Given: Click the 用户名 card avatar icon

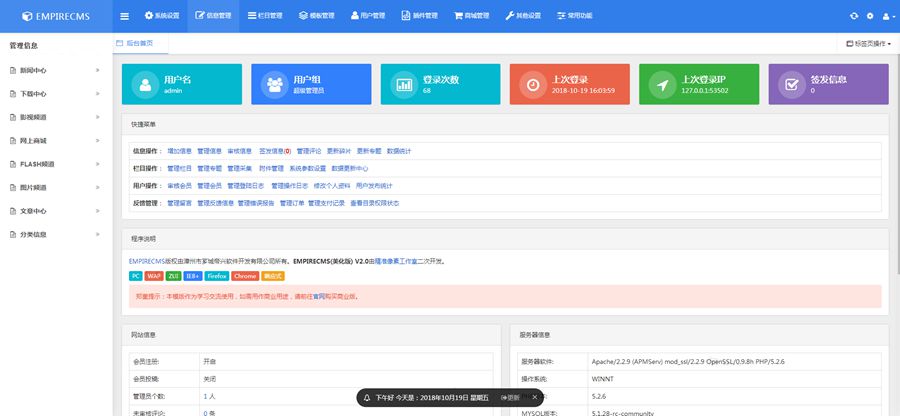Looking at the screenshot, I should coord(146,85).
